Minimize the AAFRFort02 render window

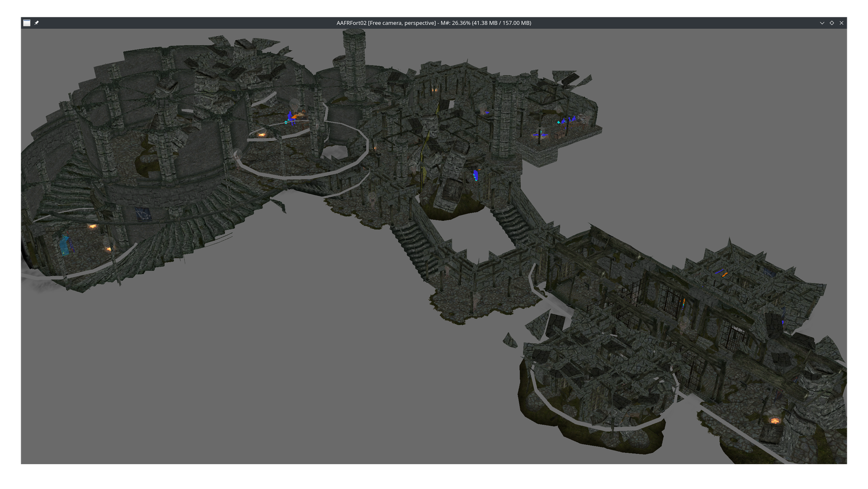[822, 23]
